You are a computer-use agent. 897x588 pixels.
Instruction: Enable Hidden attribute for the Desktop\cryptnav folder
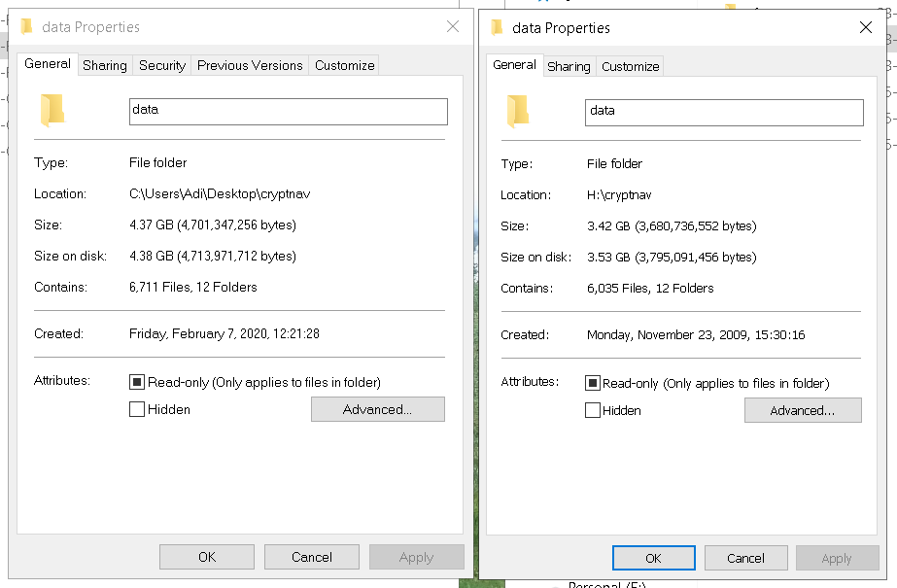coord(137,409)
